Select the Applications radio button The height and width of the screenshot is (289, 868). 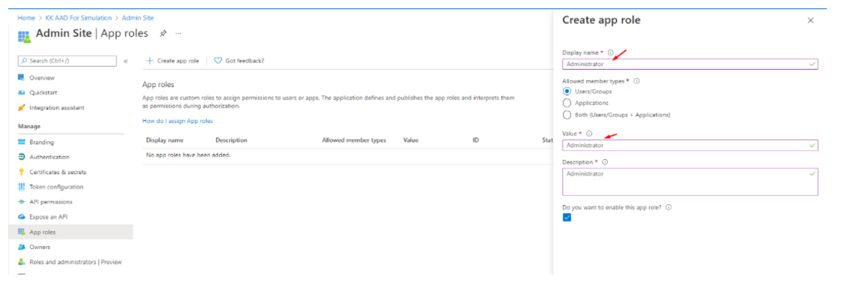click(567, 103)
